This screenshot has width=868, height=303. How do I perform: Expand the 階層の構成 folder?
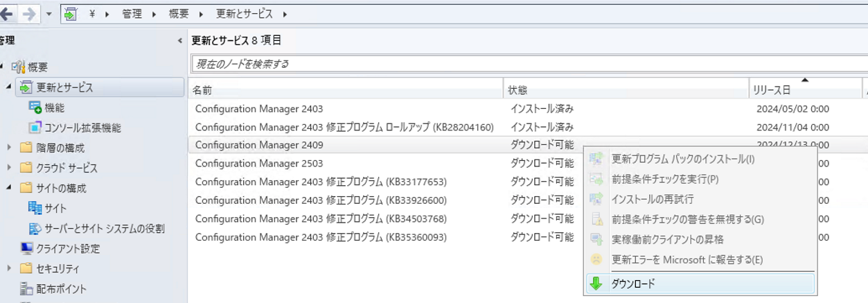click(9, 148)
